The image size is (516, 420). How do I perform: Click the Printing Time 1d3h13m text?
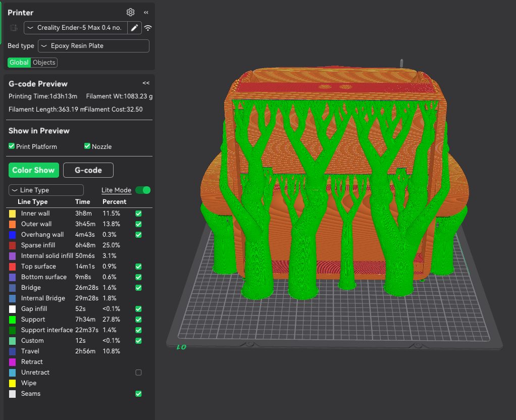pyautogui.click(x=43, y=96)
